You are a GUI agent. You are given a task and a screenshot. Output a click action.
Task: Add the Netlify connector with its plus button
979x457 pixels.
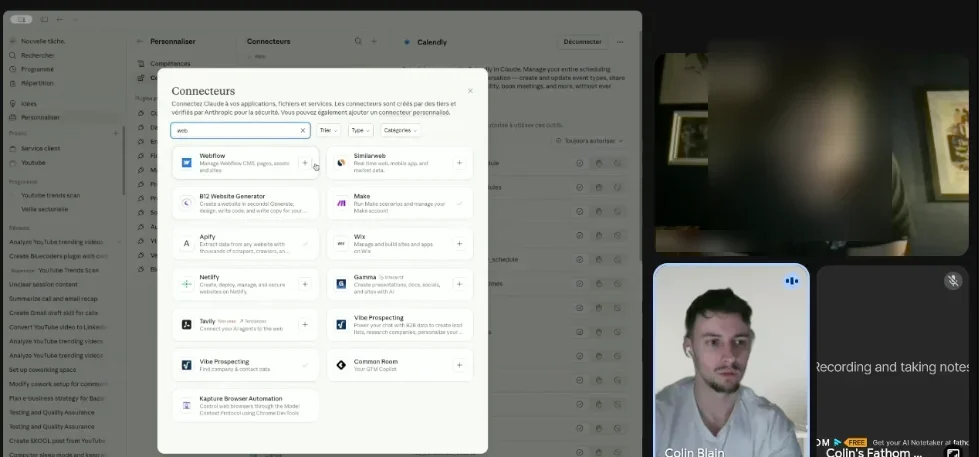tap(305, 284)
